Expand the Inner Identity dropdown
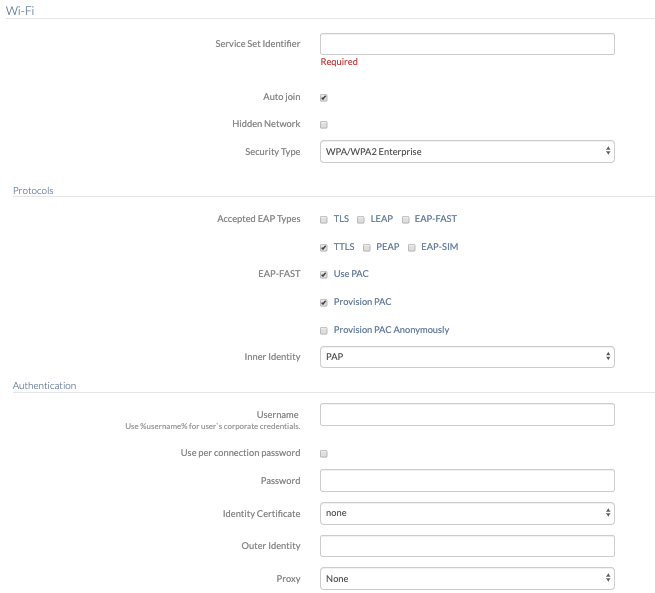The height and width of the screenshot is (593, 655). [x=467, y=357]
